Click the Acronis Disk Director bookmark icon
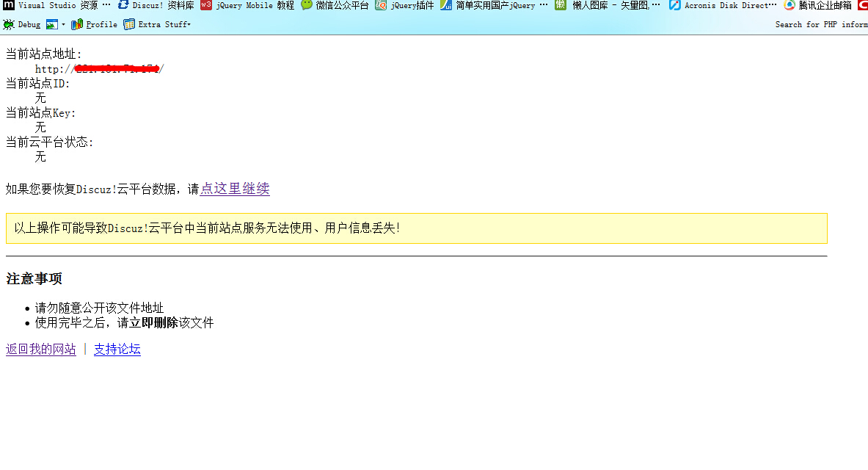The height and width of the screenshot is (470, 868). click(675, 5)
